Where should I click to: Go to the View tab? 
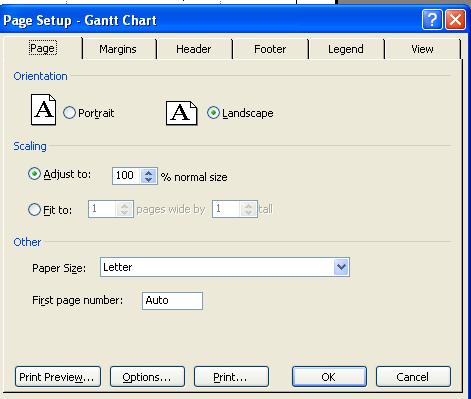point(422,49)
